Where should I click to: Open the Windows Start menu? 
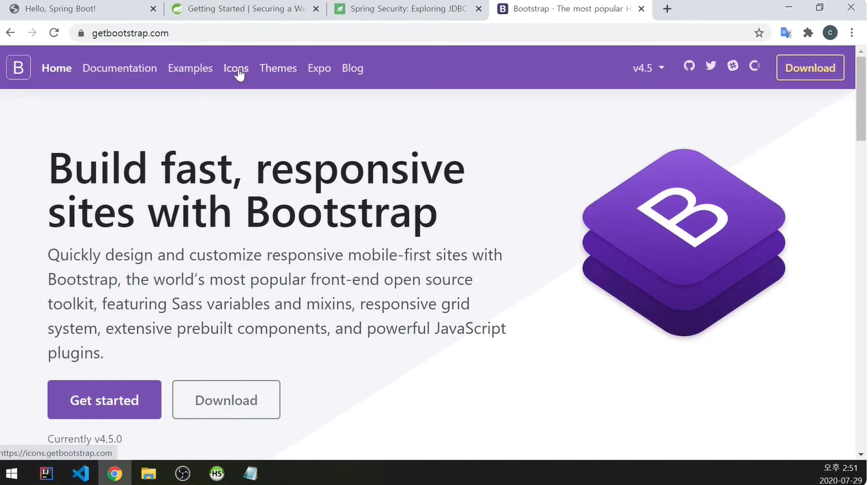[12, 473]
